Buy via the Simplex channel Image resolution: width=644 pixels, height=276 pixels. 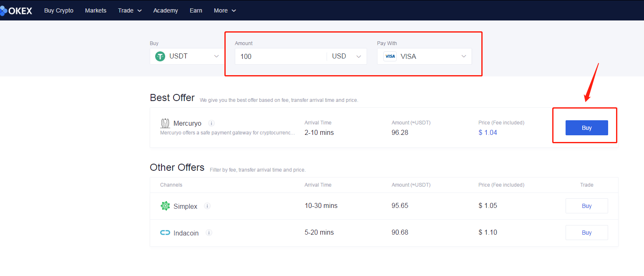tap(586, 206)
